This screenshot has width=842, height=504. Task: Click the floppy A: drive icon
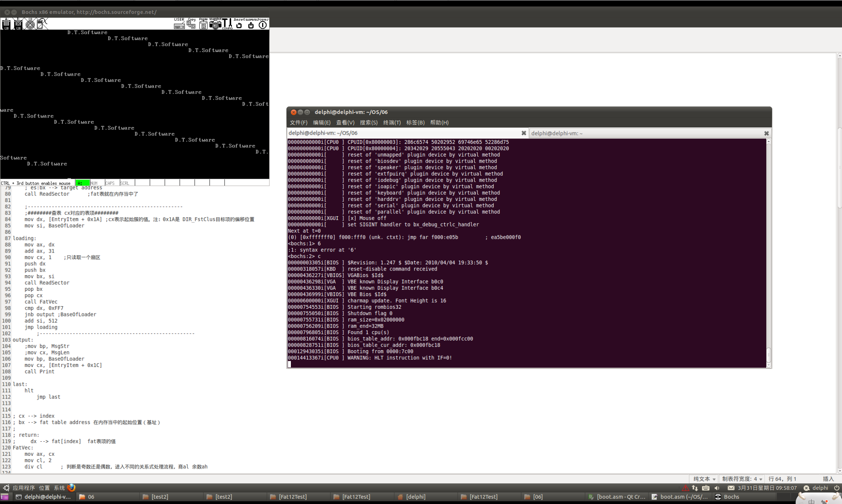(x=6, y=24)
